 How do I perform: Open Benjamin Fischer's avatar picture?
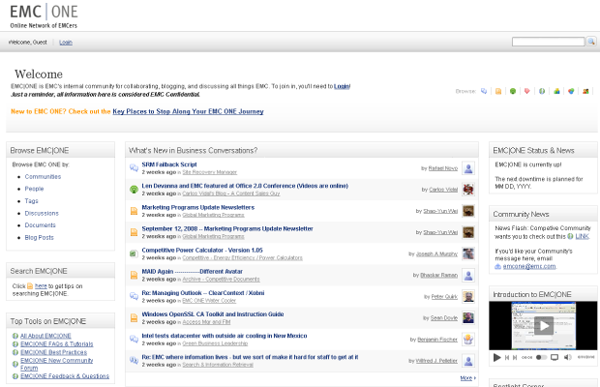pyautogui.click(x=468, y=339)
